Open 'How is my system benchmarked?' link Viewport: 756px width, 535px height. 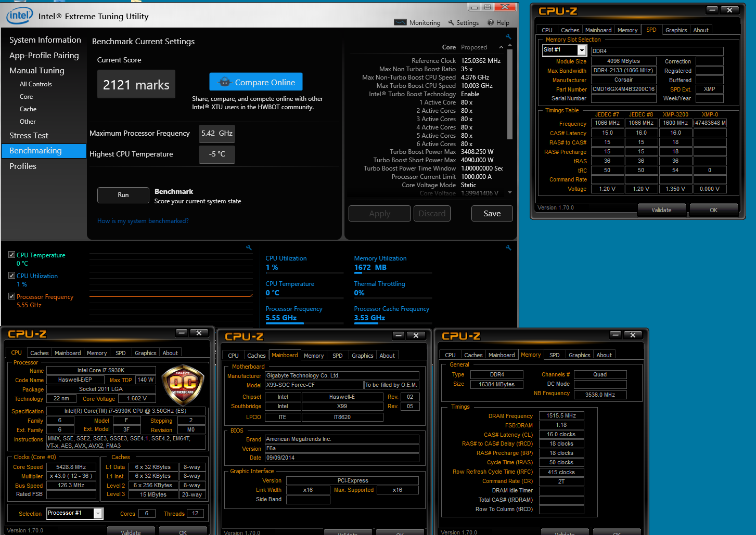coord(143,221)
